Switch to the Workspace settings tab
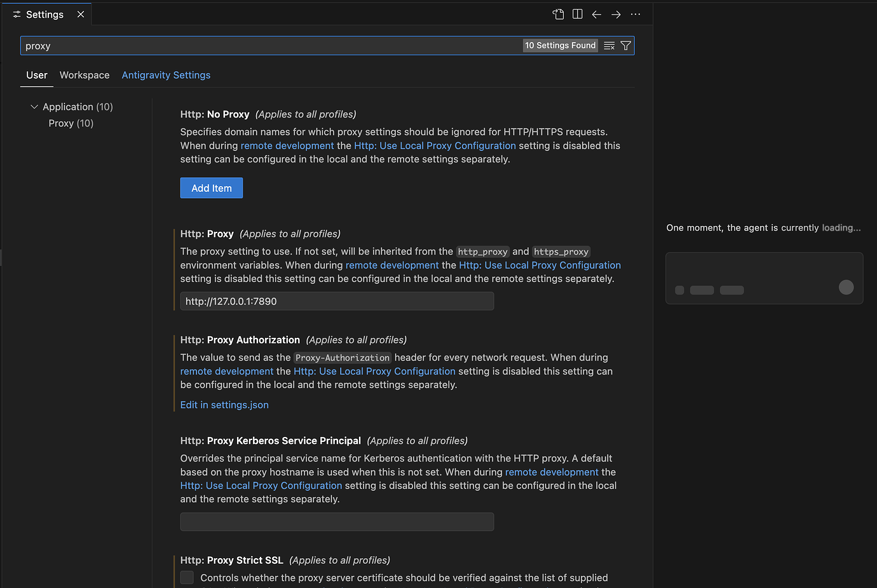Viewport: 877px width, 588px height. pos(85,75)
